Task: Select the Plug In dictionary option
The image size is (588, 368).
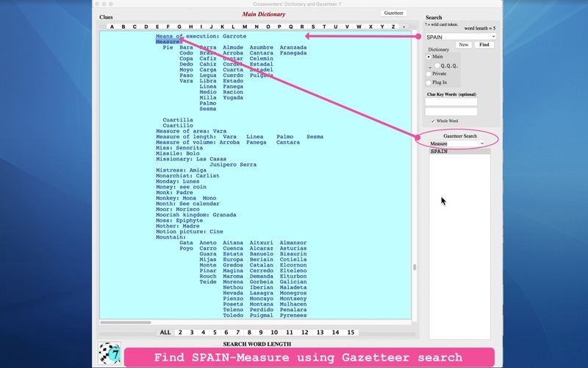Action: [429, 82]
